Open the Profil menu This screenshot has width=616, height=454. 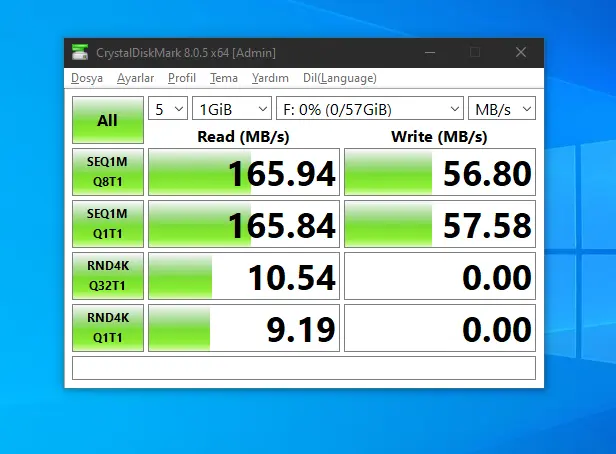click(x=182, y=78)
